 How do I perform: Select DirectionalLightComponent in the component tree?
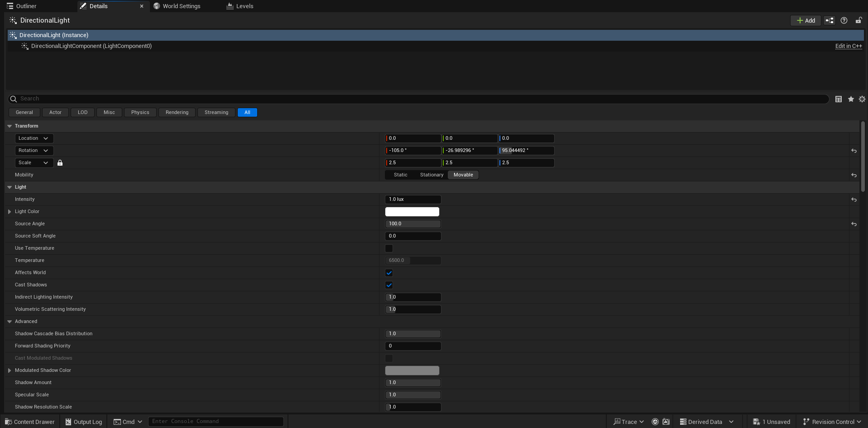[91, 46]
